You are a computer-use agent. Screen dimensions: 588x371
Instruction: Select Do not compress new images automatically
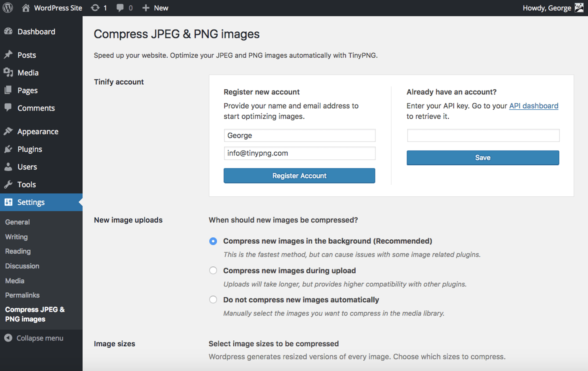click(x=213, y=300)
